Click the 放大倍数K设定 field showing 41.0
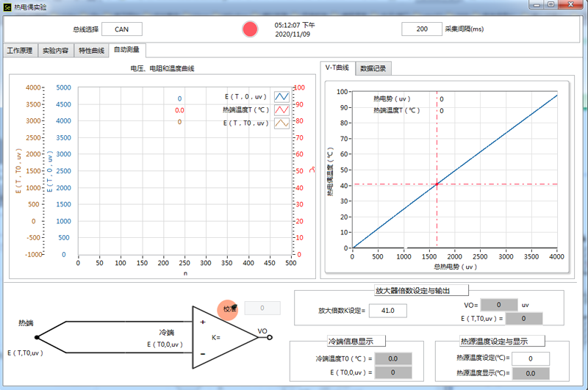The image size is (588, 390). click(389, 311)
